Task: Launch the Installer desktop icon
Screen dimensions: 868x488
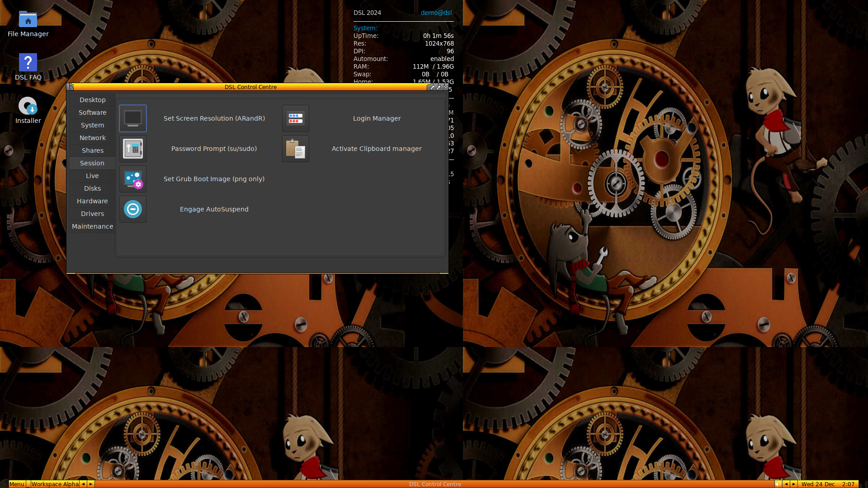Action: click(x=28, y=106)
